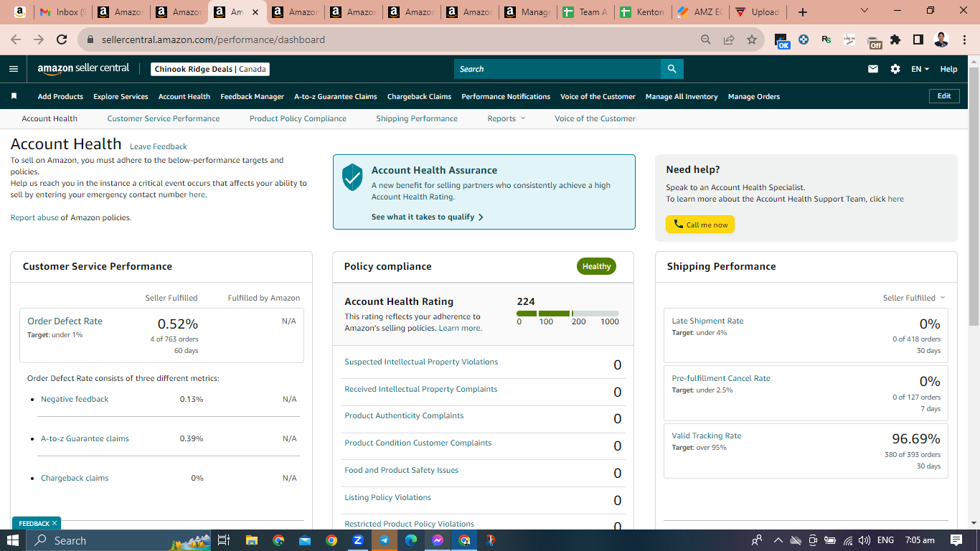980x551 pixels.
Task: Toggle the Chrome side panel icon
Action: click(x=918, y=39)
